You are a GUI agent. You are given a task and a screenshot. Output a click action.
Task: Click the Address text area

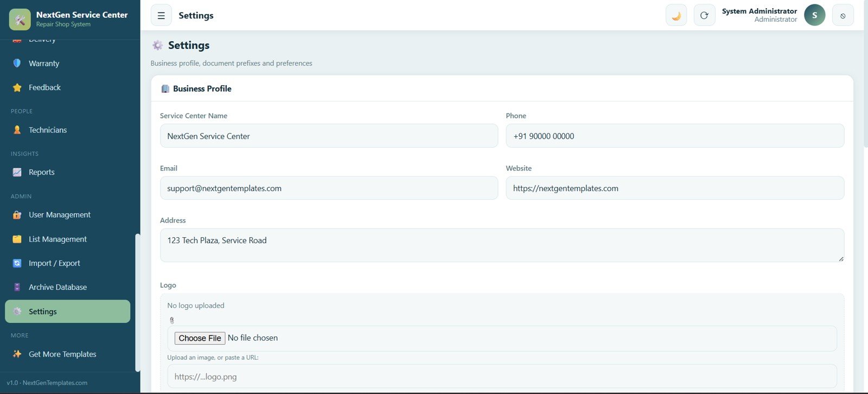502,245
